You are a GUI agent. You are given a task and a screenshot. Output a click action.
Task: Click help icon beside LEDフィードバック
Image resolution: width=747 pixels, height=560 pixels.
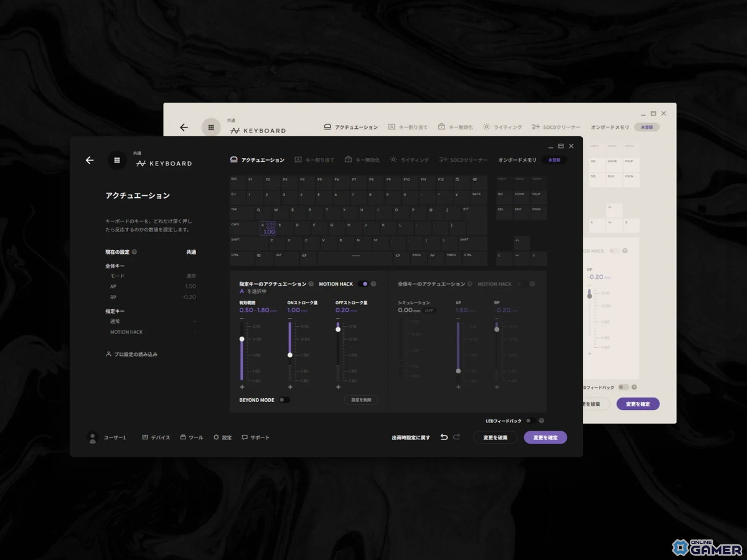542,421
